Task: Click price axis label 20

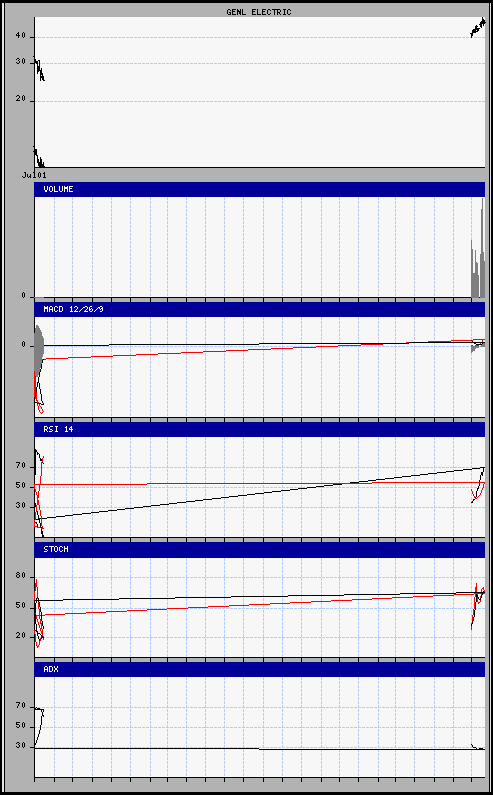Action: pos(20,100)
